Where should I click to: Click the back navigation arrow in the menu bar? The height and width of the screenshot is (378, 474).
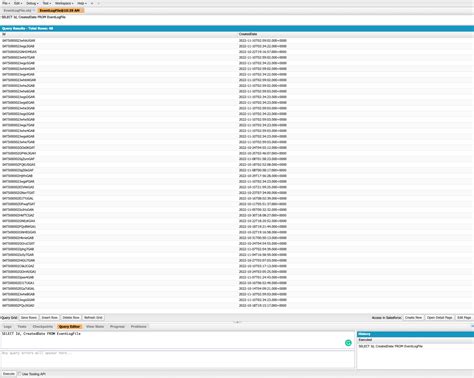(x=92, y=3)
